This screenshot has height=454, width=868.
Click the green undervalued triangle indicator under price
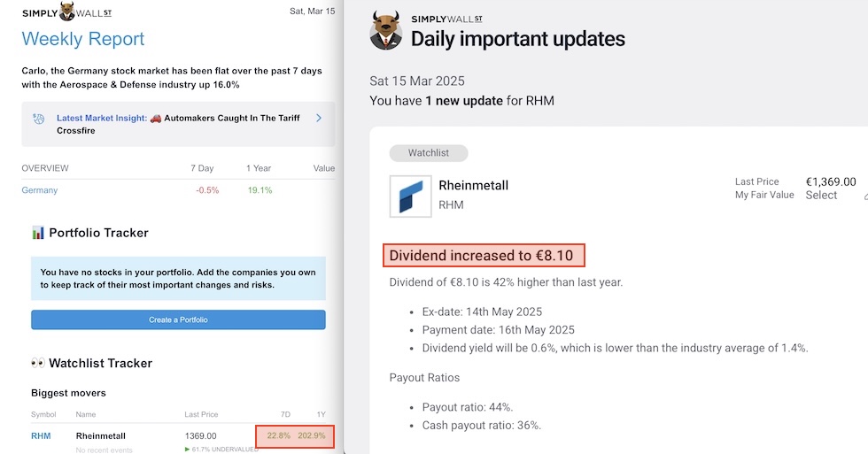coord(187,449)
